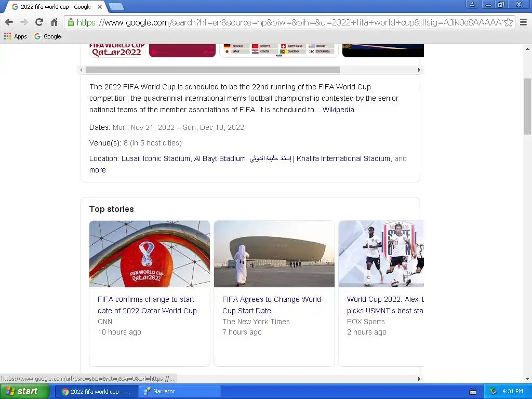Open the USMNT players story thumbnail
Image resolution: width=532 pixels, height=399 pixels.
tap(381, 254)
